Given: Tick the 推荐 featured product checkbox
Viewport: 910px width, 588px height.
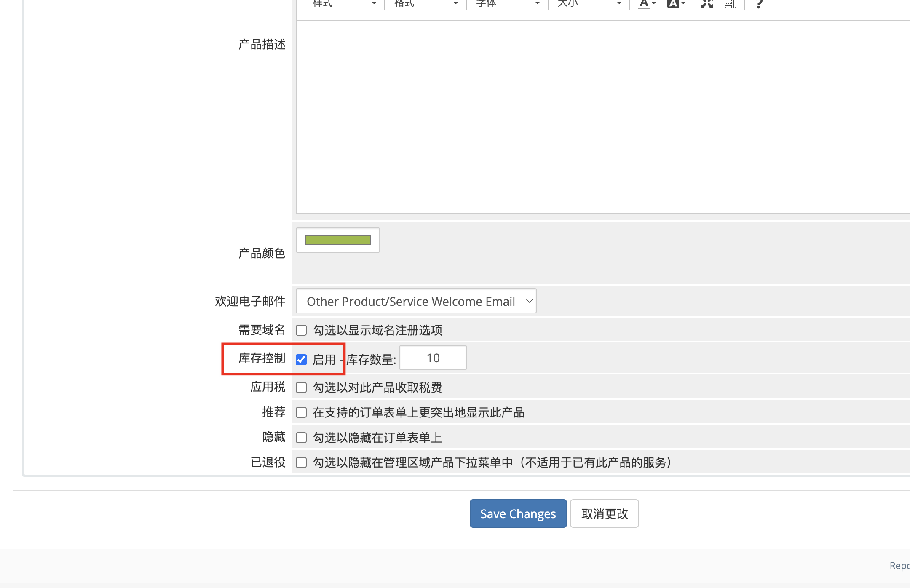Looking at the screenshot, I should click(x=301, y=412).
